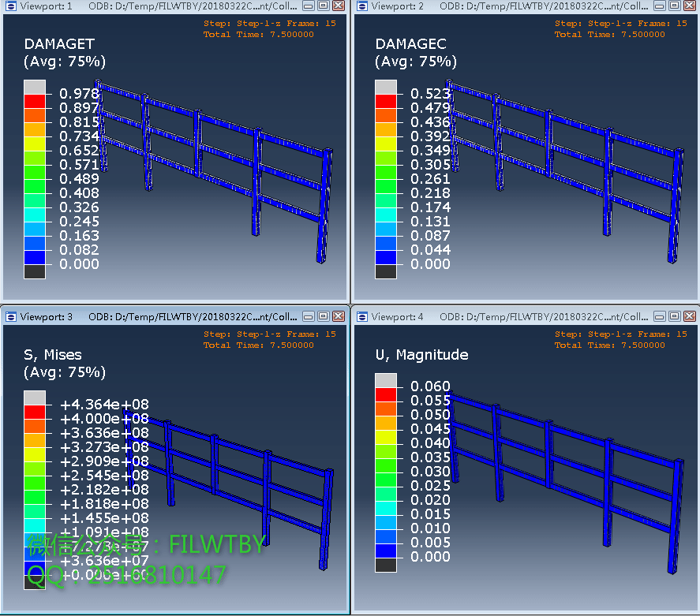Click the 0.489 value in DAMAGET legend
Screen dimensions: 700x616
(79, 178)
